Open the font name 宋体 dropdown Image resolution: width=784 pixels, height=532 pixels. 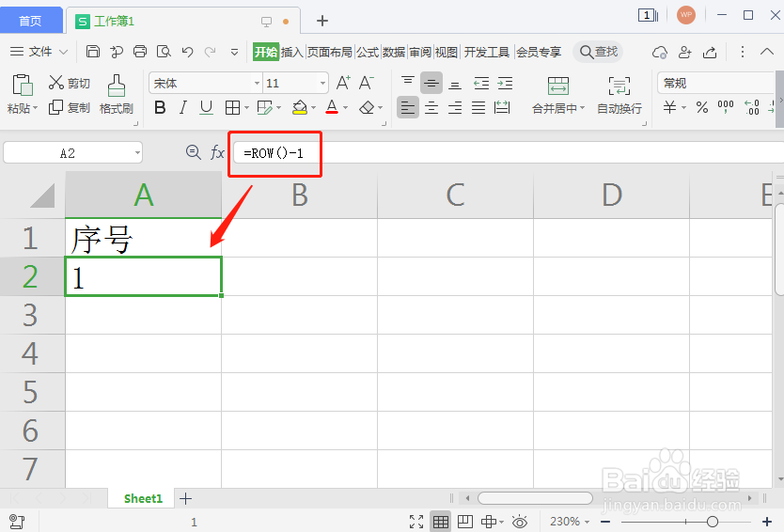257,83
